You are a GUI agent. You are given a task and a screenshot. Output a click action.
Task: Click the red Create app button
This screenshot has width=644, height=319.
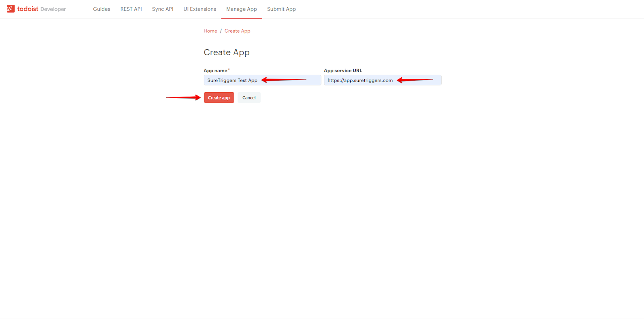coord(219,97)
